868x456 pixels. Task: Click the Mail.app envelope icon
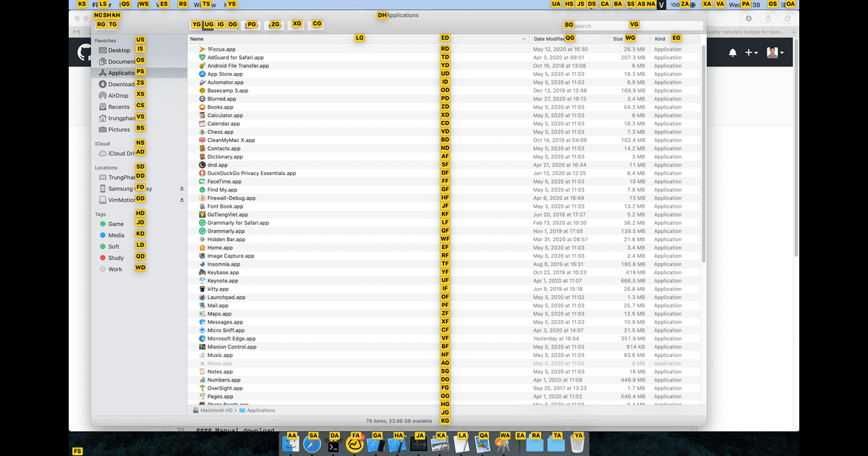tap(202, 305)
